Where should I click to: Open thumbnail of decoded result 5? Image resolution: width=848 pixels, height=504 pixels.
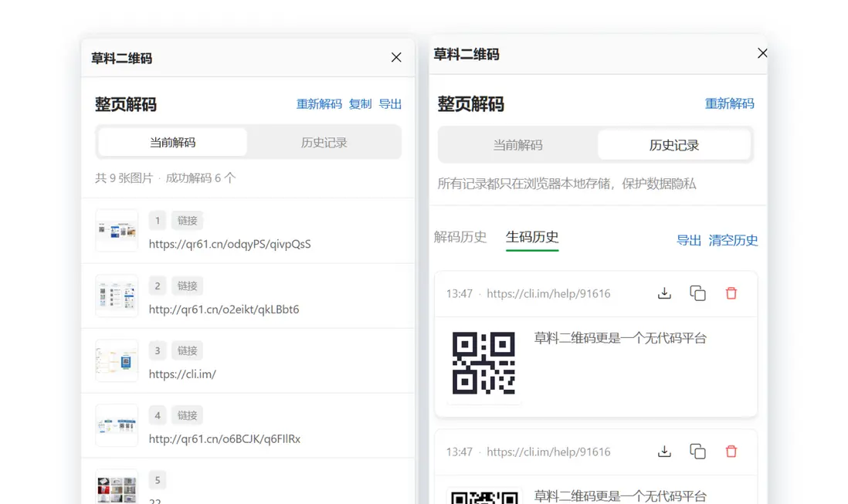point(117,488)
